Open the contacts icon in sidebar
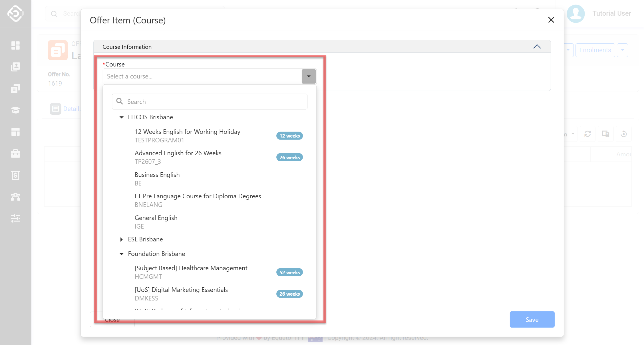The height and width of the screenshot is (345, 644). click(15, 67)
